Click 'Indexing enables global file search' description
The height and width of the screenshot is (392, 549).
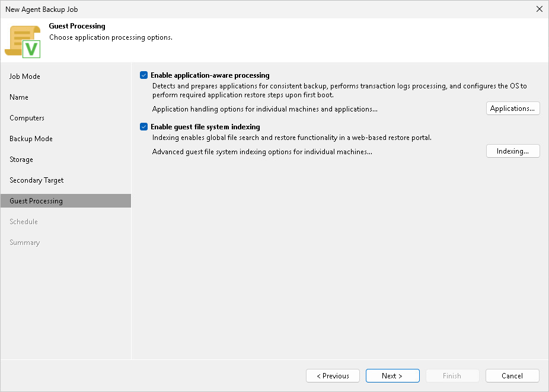pyautogui.click(x=292, y=138)
